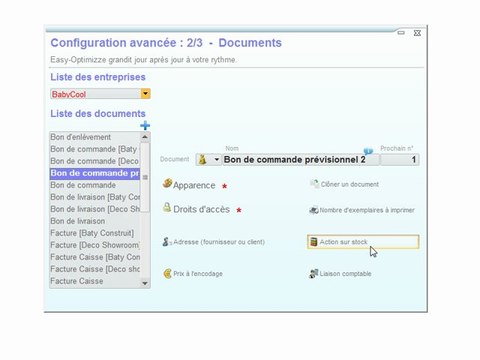Click the Liaison comptable icon
Viewport: 480px width, 360px height.
[x=314, y=274]
